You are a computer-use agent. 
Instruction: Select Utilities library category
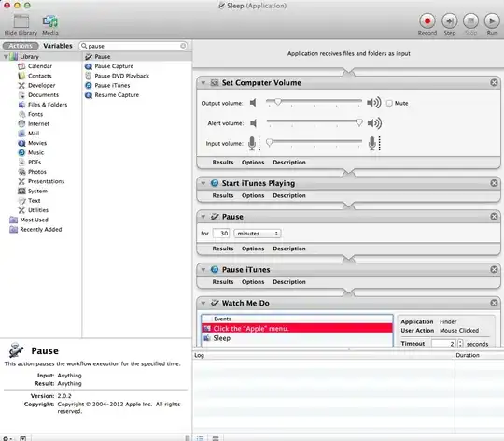(x=38, y=210)
